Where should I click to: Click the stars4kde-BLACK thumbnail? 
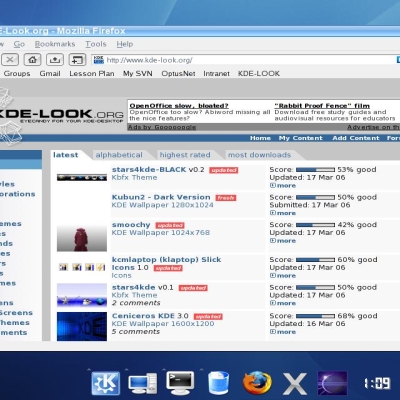point(82,177)
